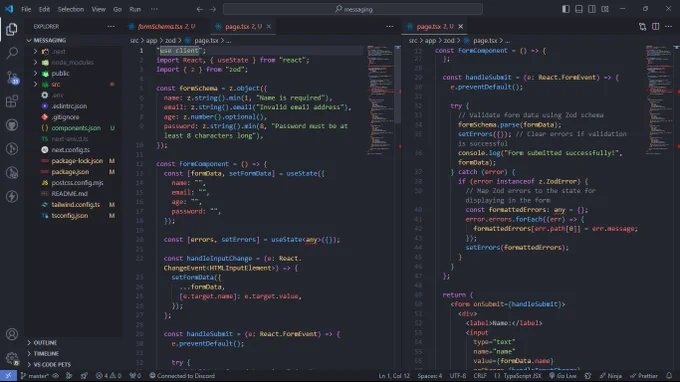Open the Explorer view in activity bar
The height and width of the screenshot is (382, 680).
pos(12,29)
